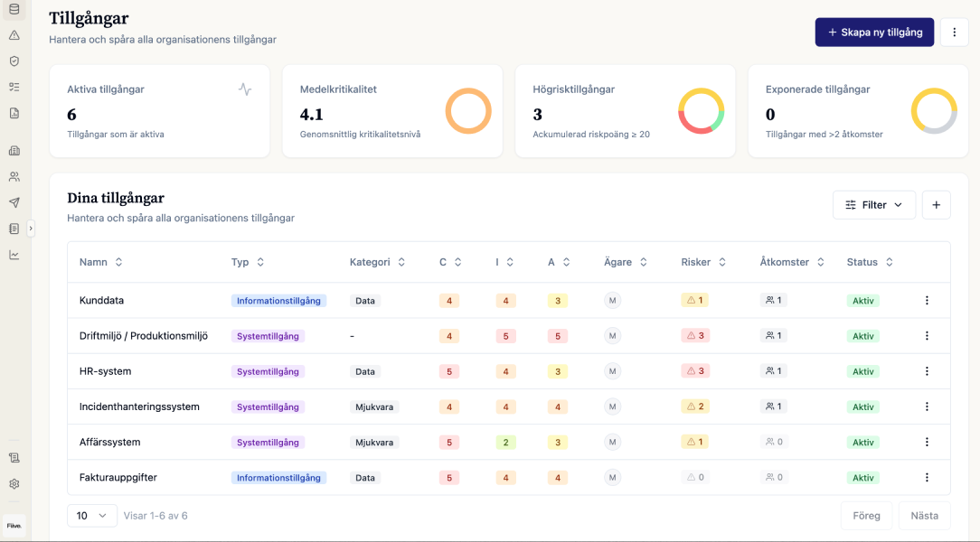The height and width of the screenshot is (542, 980).
Task: Open the notebook sidebar icon
Action: pos(14,229)
